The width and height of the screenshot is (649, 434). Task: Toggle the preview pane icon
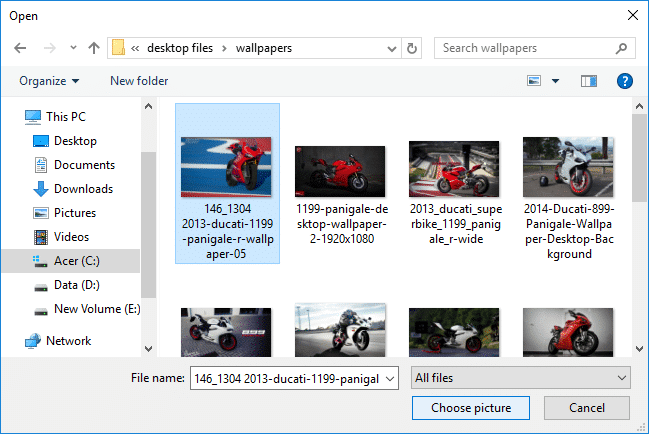589,81
